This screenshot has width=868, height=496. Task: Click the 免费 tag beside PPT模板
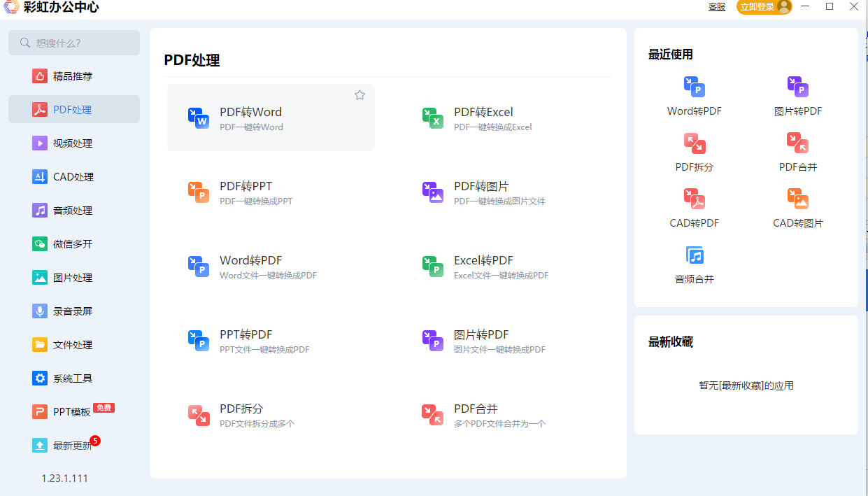pos(104,408)
